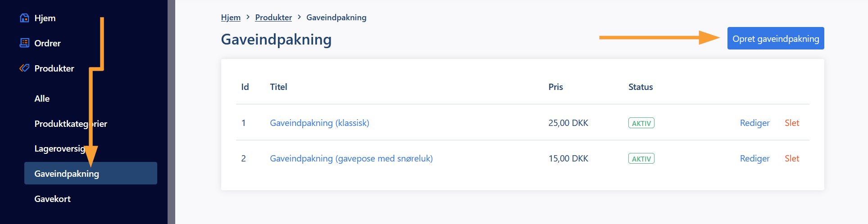Image resolution: width=868 pixels, height=224 pixels.
Task: Click the Hjem house icon in sidebar
Action: (x=24, y=18)
